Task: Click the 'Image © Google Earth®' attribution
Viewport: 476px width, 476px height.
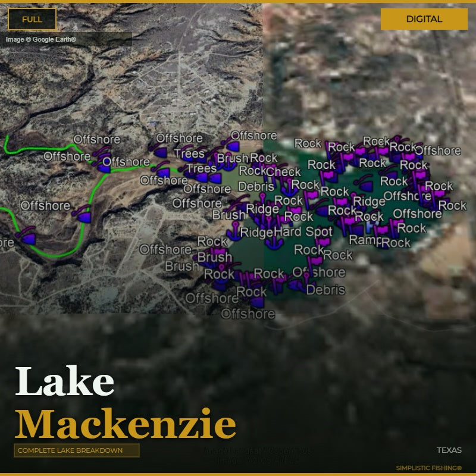Action: (40, 39)
